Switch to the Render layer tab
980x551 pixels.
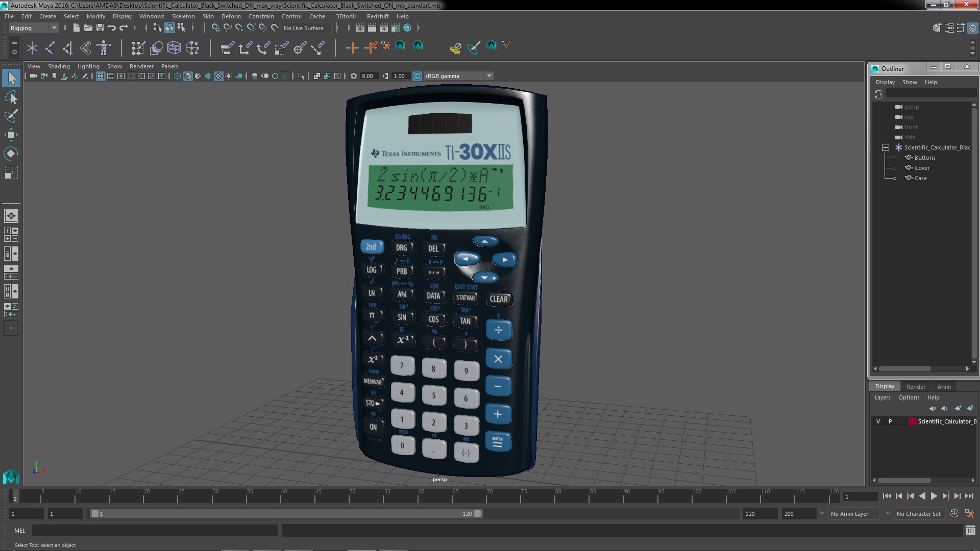tap(916, 387)
